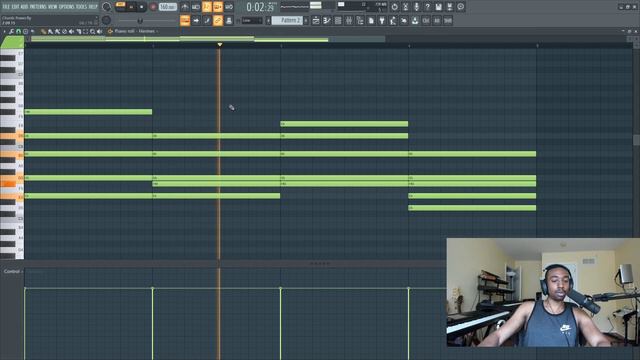Open the audio editor scissors icon
The width and height of the screenshot is (640, 360).
[x=405, y=7]
